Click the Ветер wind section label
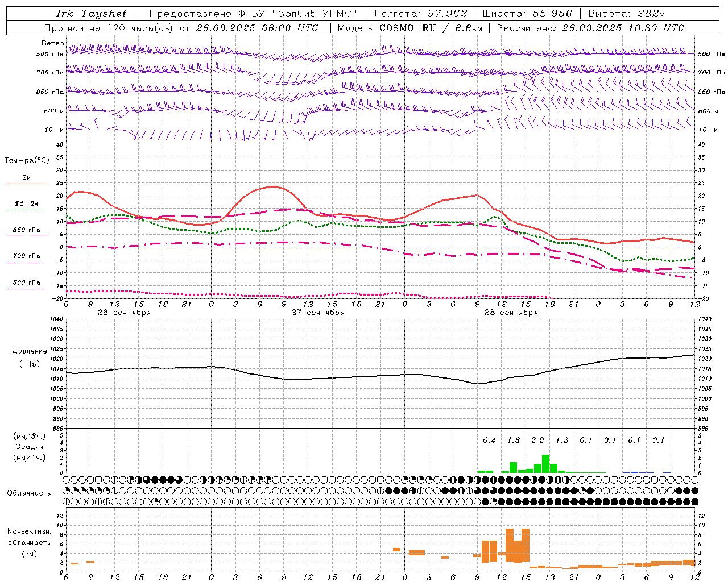The height and width of the screenshot is (582, 728). click(x=52, y=43)
